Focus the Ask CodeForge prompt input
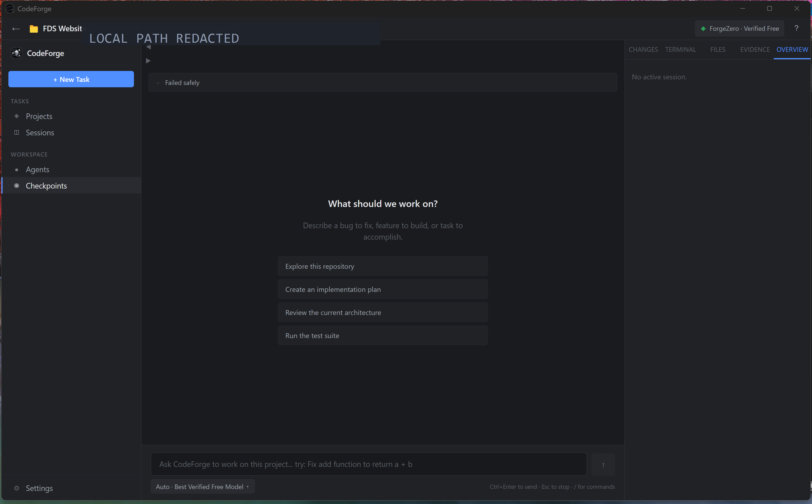This screenshot has height=504, width=812. point(369,464)
